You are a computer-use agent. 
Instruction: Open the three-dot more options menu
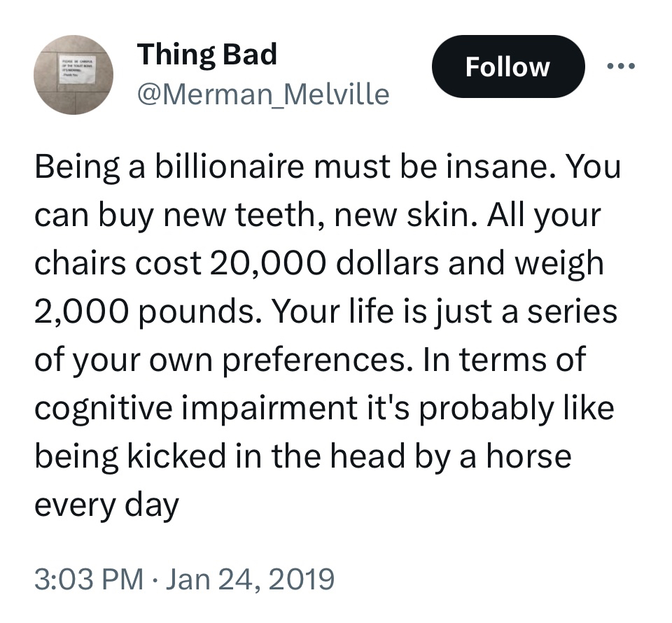pos(621,66)
